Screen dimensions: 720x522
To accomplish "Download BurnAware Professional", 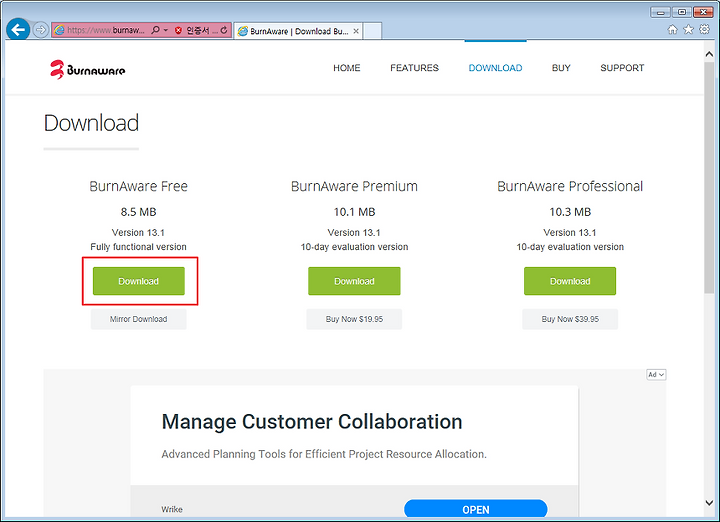I will (x=570, y=281).
